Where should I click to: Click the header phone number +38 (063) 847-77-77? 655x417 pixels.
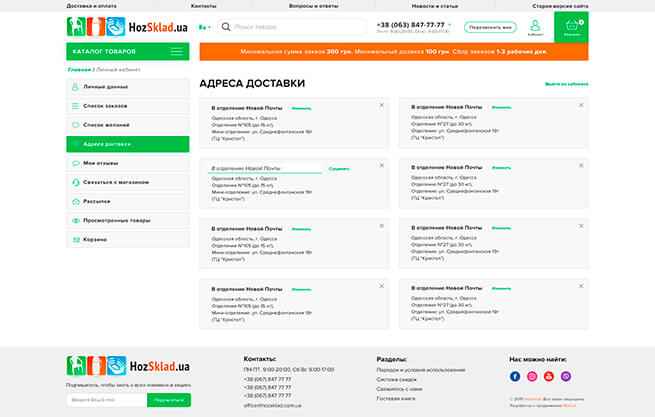411,25
